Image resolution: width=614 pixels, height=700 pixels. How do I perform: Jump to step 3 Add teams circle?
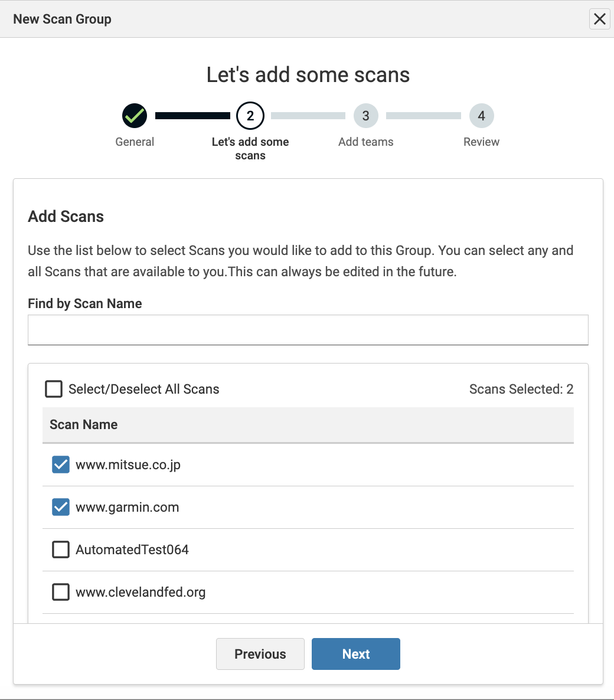[x=366, y=116]
